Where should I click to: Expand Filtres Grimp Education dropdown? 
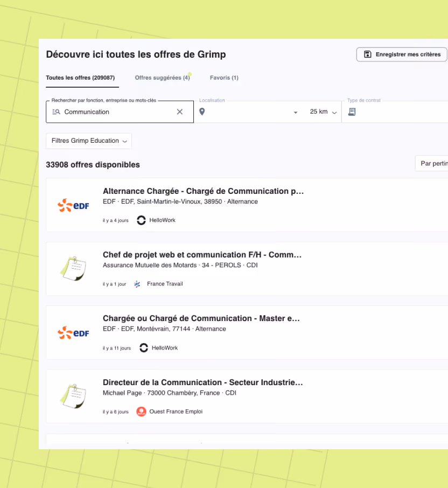click(x=89, y=141)
